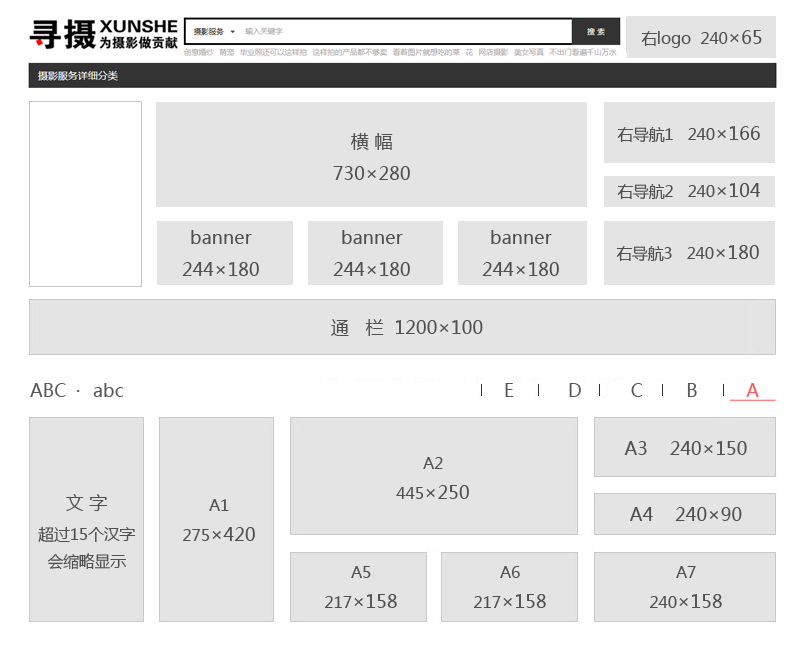Open the 摄影服务 search category dropdown
Image resolution: width=805 pixels, height=650 pixels.
(x=214, y=32)
